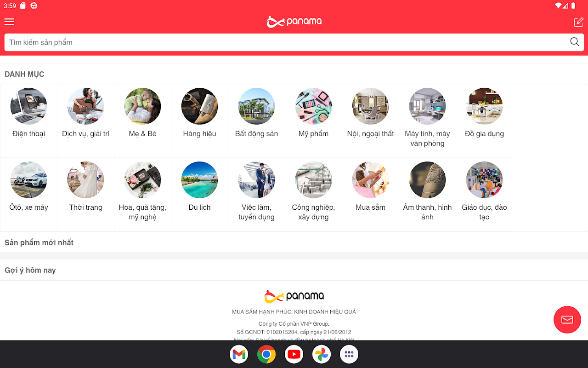Launch Chrome from the dock
588x368 pixels.
coord(266,354)
